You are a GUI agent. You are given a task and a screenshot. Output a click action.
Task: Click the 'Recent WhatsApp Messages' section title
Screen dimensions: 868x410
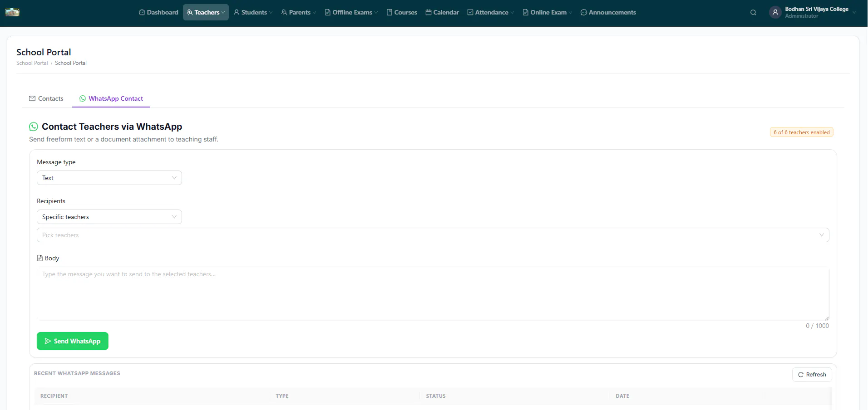click(x=77, y=373)
